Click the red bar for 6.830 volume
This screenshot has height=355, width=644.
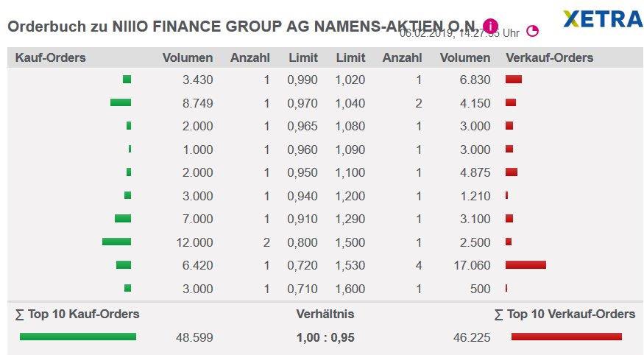pyautogui.click(x=514, y=80)
